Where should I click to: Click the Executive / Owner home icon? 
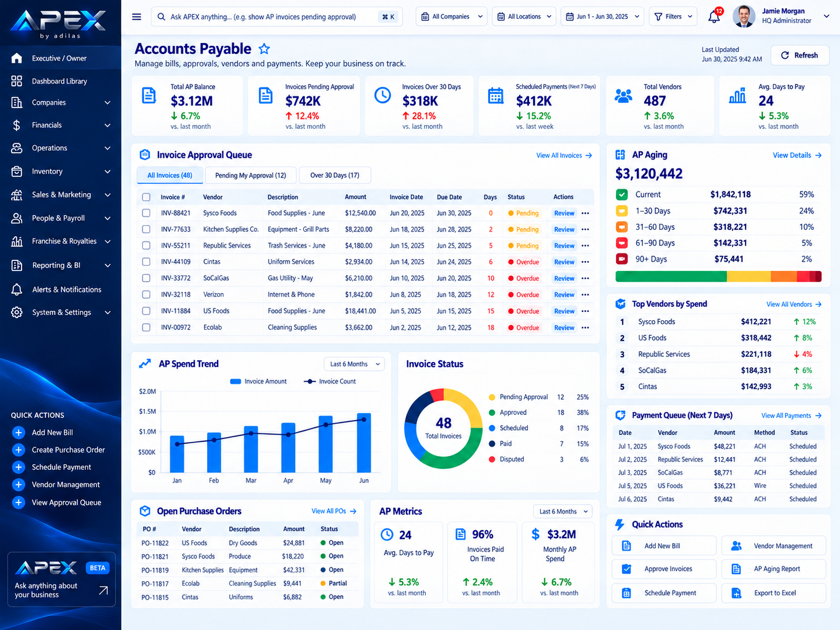click(x=17, y=58)
